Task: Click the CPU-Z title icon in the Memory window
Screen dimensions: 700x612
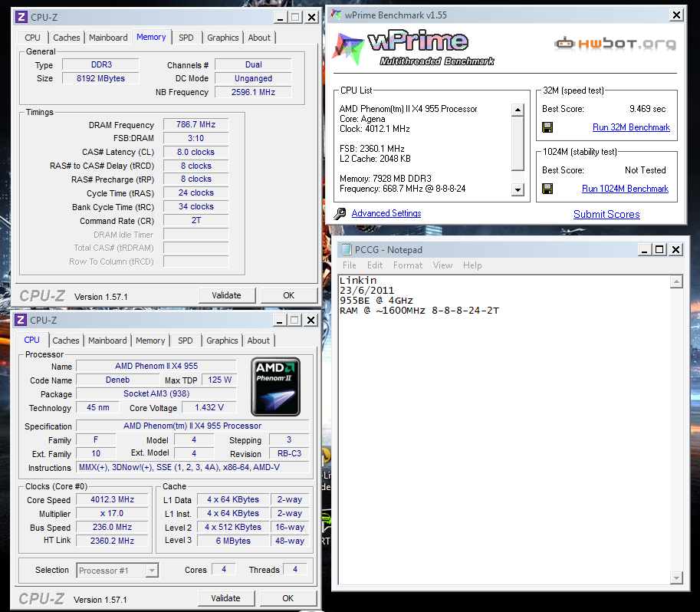Action: [x=21, y=18]
